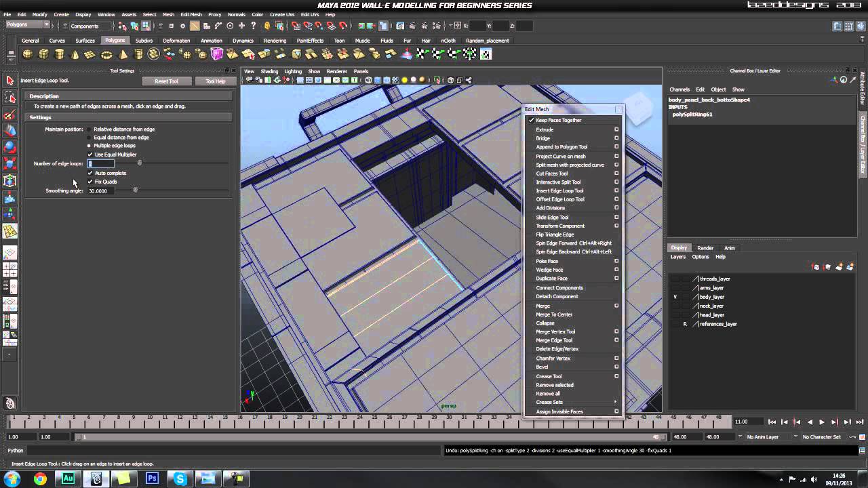
Task: Open the Layers menu in layer editor
Action: [x=678, y=257]
